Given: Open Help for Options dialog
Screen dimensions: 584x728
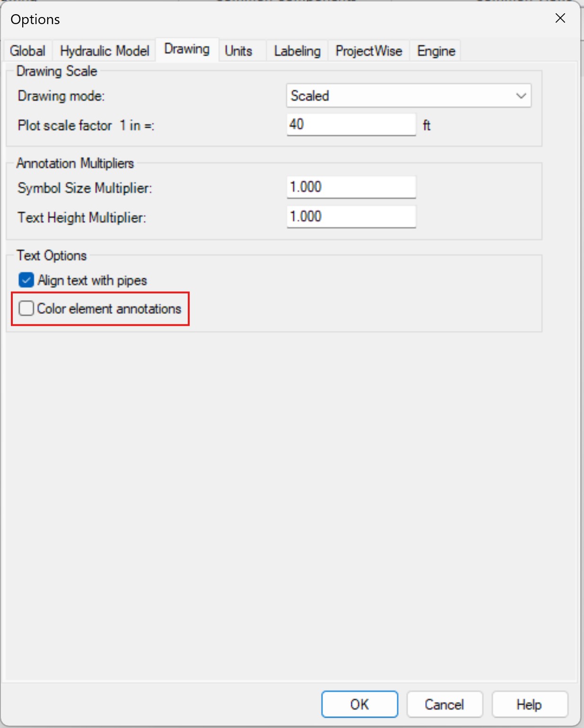Looking at the screenshot, I should 530,704.
